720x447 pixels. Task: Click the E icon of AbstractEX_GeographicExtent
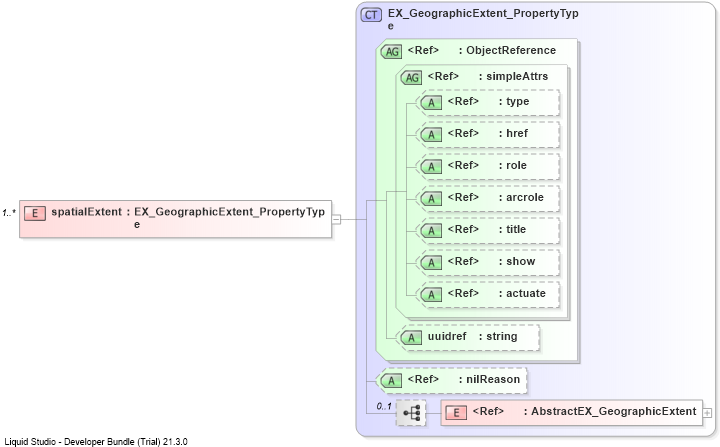[456, 413]
